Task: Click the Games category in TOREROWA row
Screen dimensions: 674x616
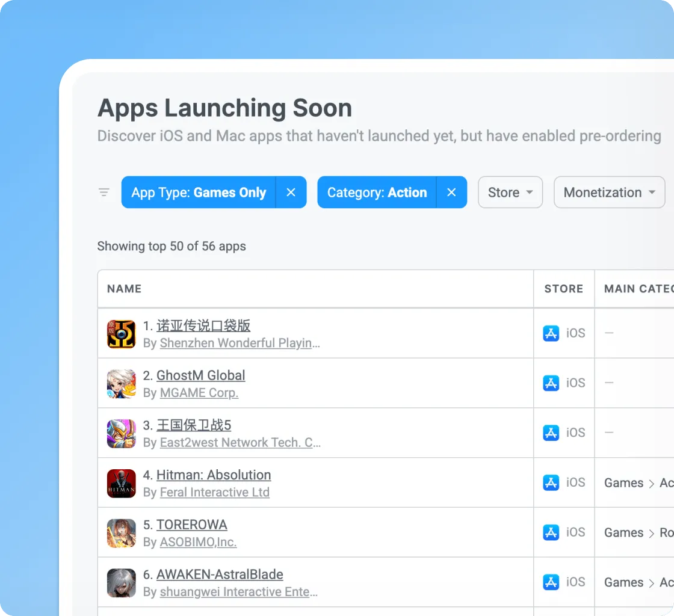Action: [623, 532]
